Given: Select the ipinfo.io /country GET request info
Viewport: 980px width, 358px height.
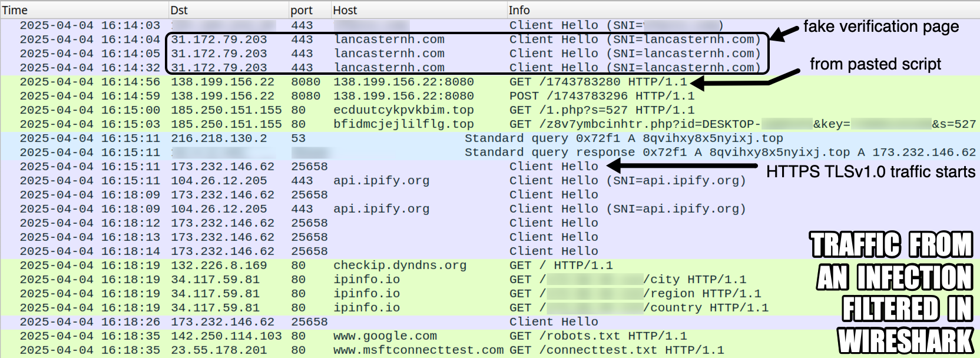Looking at the screenshot, I should [639, 308].
